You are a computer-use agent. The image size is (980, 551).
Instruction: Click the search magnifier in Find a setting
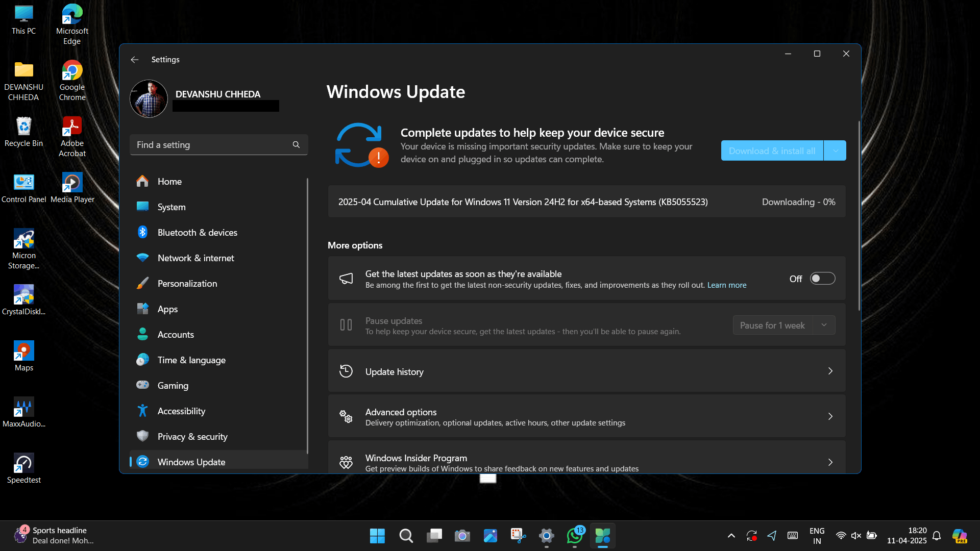point(296,145)
